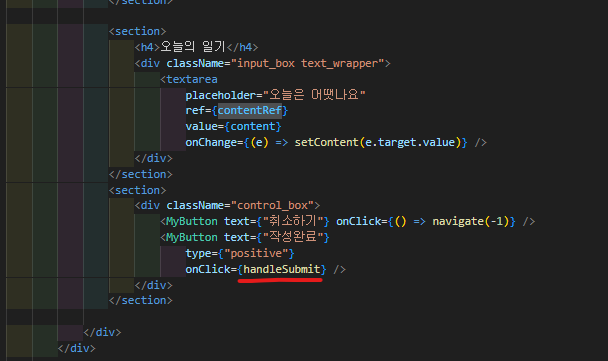Click the last closing div tag
The height and width of the screenshot is (361, 608).
tap(76, 348)
